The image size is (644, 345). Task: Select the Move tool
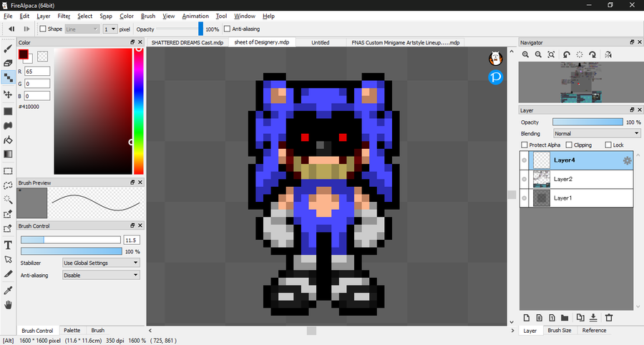(x=8, y=94)
